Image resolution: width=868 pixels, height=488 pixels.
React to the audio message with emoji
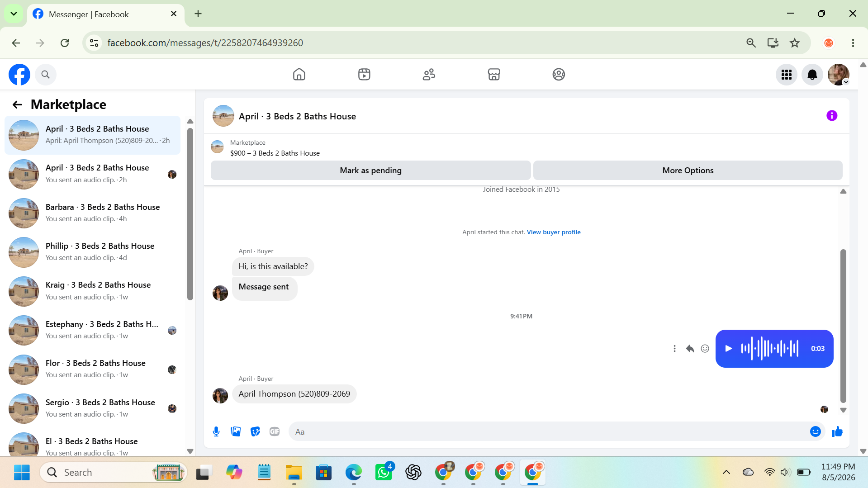(705, 349)
